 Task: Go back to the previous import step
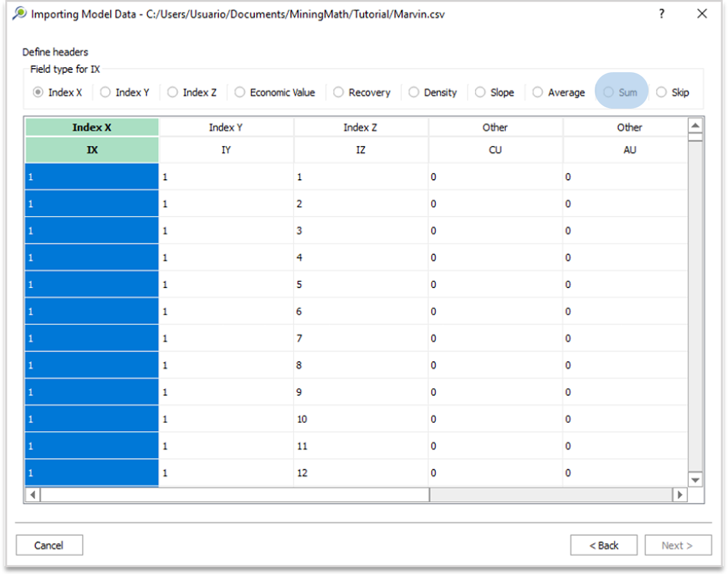pyautogui.click(x=603, y=545)
